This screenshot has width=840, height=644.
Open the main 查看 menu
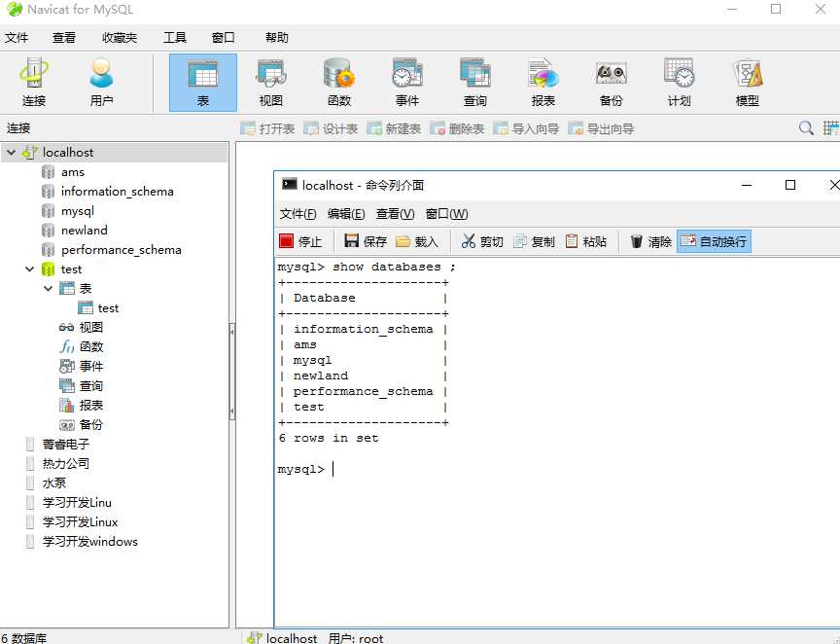pyautogui.click(x=64, y=38)
